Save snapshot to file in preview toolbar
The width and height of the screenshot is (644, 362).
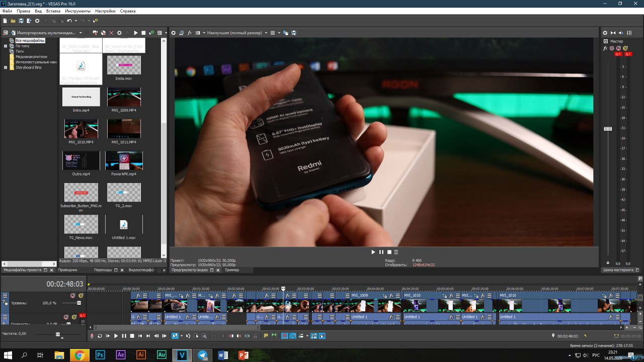293,33
